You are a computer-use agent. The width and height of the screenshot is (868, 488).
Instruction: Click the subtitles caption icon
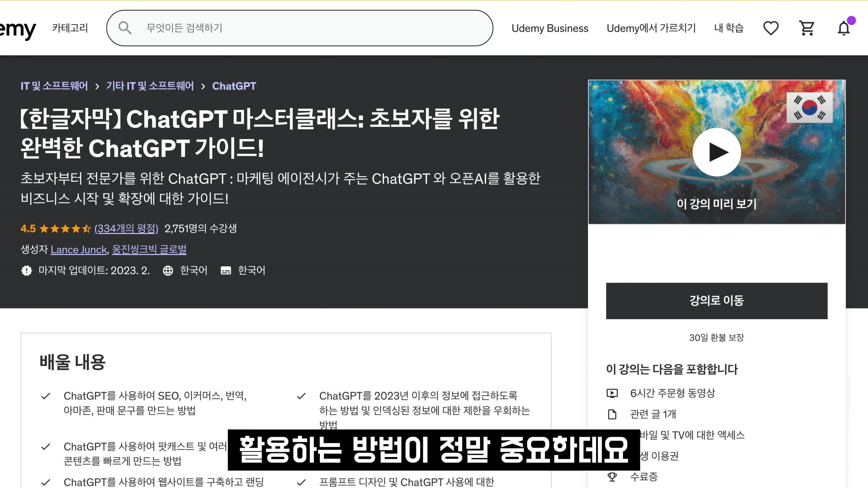pos(226,270)
